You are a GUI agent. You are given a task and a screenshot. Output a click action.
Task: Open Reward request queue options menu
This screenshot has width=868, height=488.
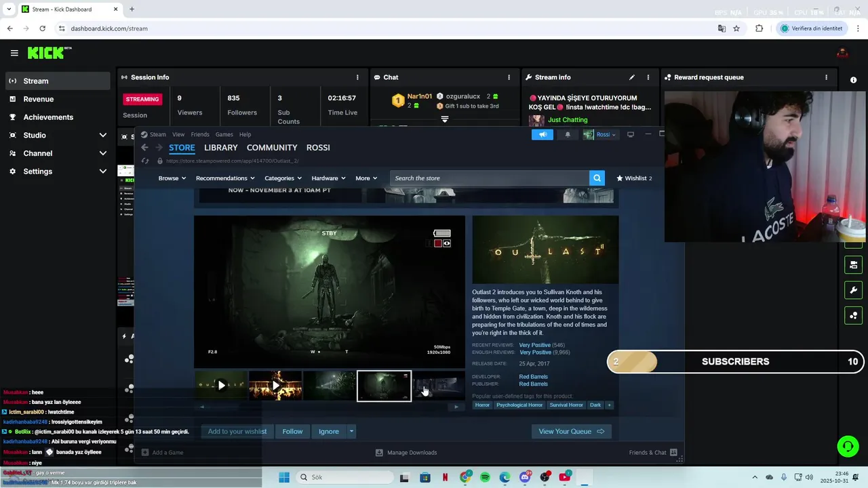tap(826, 77)
